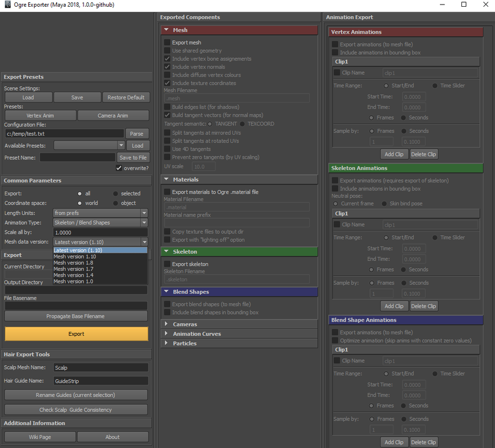Click Load next to Available Presets
The width and height of the screenshot is (495, 448).
click(x=138, y=146)
